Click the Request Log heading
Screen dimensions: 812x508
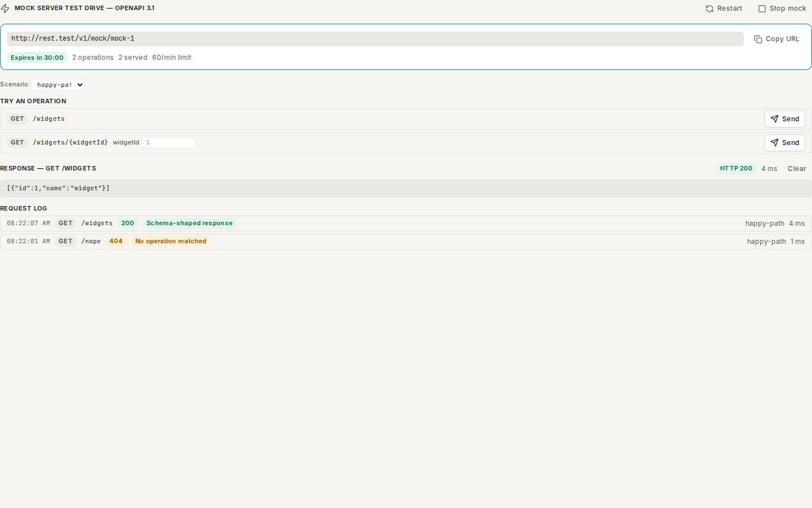(x=24, y=209)
